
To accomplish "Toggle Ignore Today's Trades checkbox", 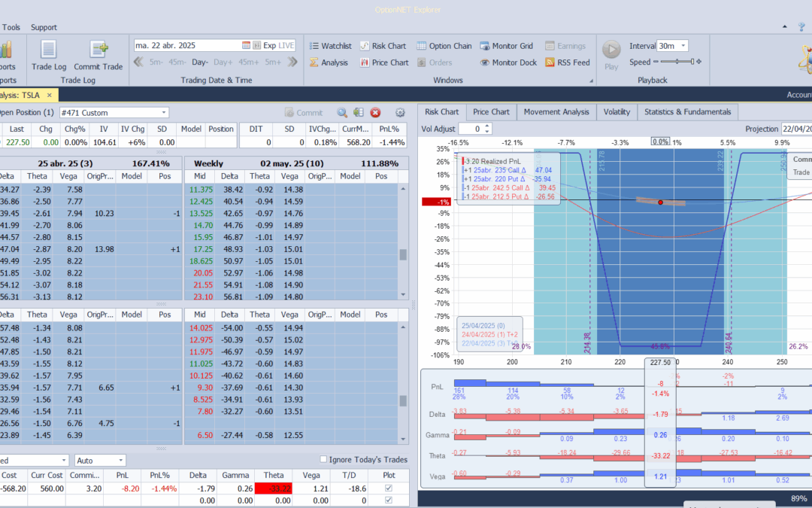I will pyautogui.click(x=323, y=459).
